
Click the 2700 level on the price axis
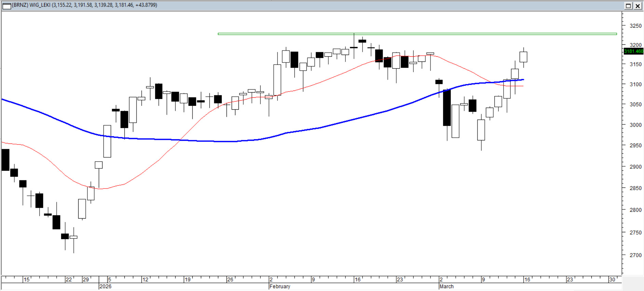(635, 255)
